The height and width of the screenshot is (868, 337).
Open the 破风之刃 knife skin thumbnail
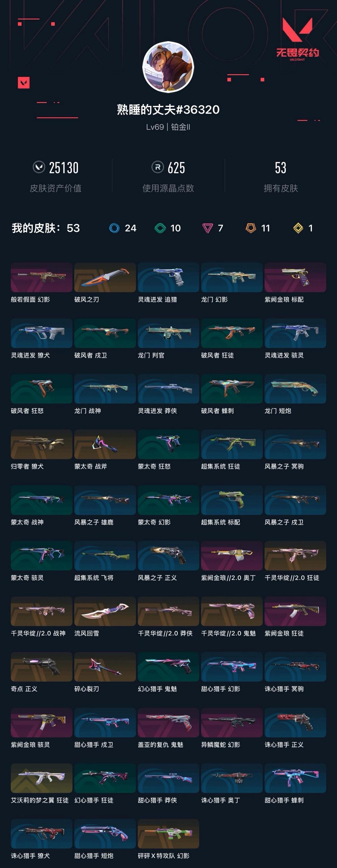click(105, 277)
